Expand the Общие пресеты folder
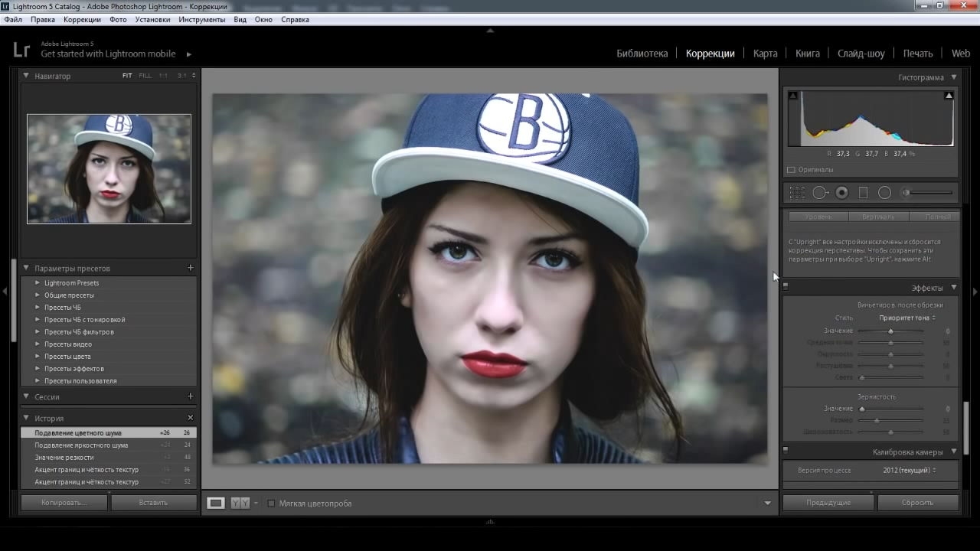Viewport: 980px width, 551px height. pyautogui.click(x=37, y=295)
